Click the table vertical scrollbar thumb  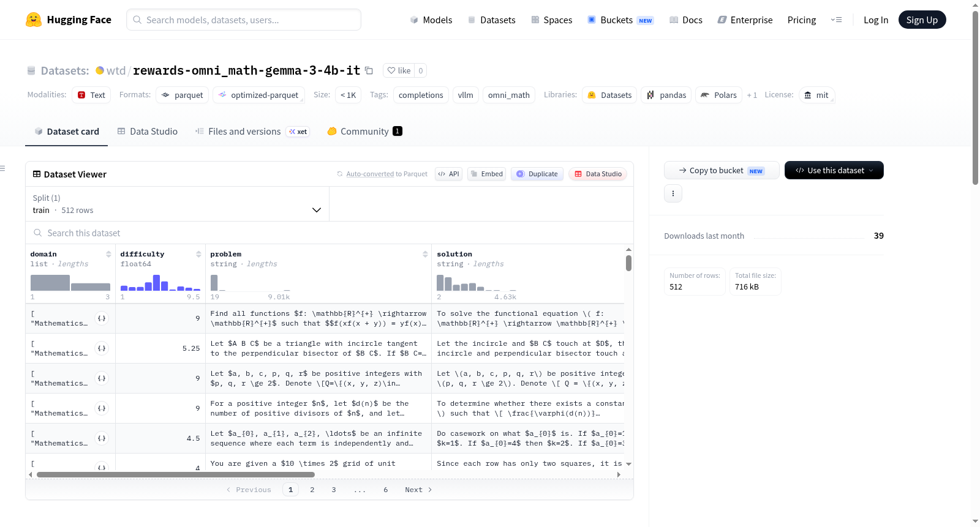pos(628,263)
